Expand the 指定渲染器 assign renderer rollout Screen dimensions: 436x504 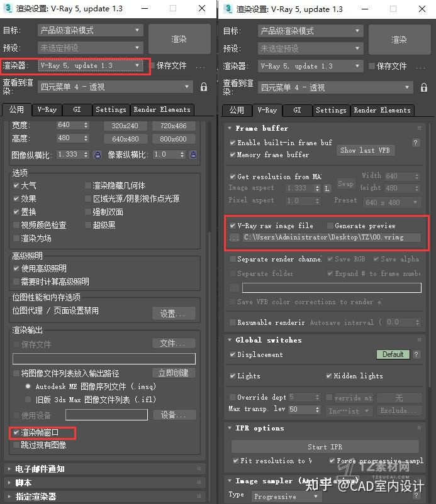coord(9,496)
